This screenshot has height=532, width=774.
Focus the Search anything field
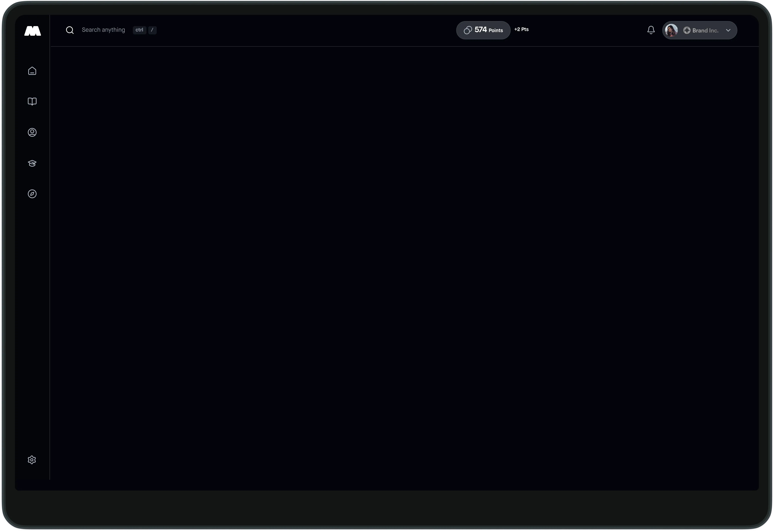(x=103, y=30)
